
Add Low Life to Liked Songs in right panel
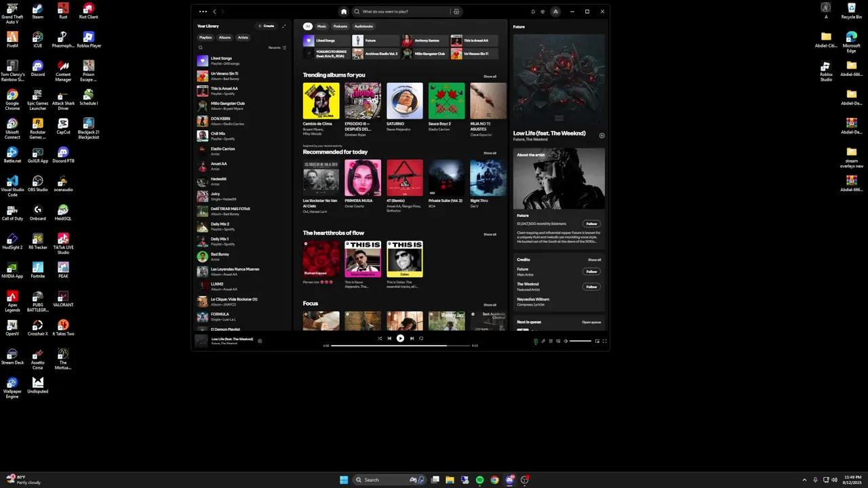(601, 136)
